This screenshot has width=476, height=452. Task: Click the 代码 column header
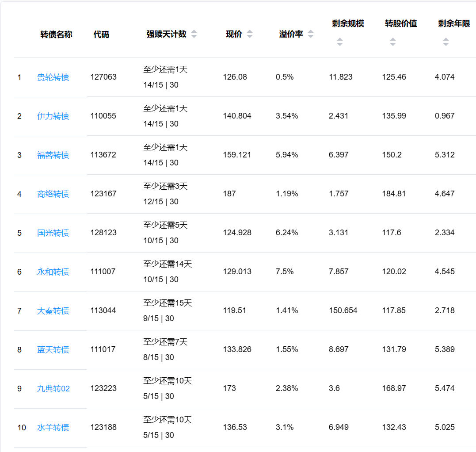click(101, 34)
